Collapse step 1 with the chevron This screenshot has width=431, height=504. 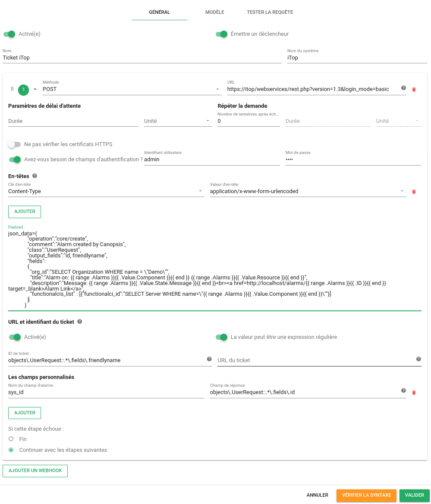pyautogui.click(x=35, y=89)
